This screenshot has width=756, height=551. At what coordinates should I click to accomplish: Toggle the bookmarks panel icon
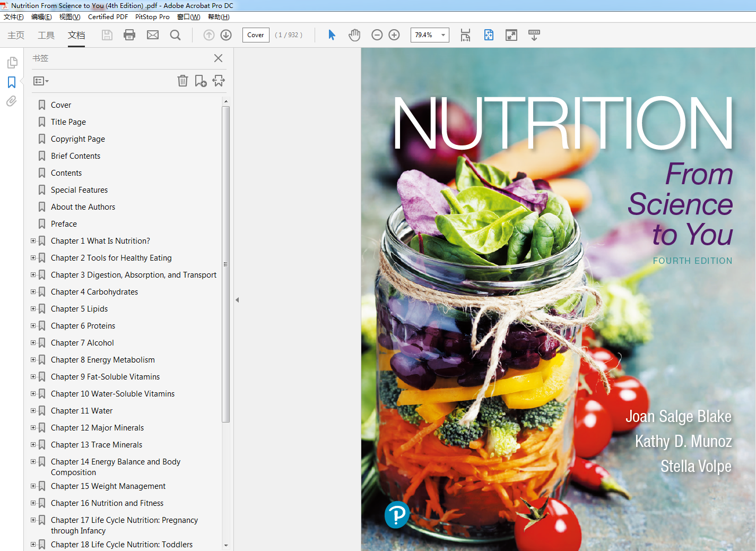pyautogui.click(x=12, y=82)
